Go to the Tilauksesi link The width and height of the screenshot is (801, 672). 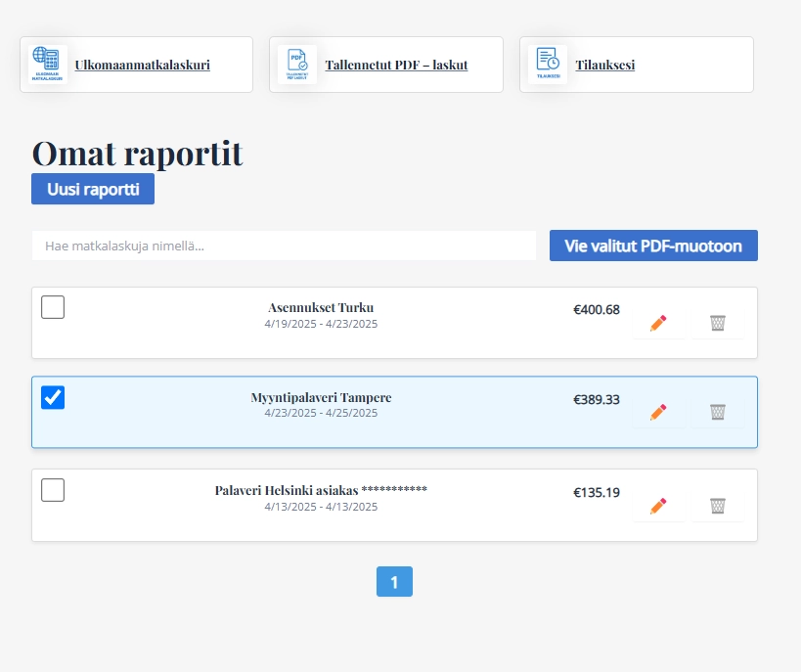604,65
